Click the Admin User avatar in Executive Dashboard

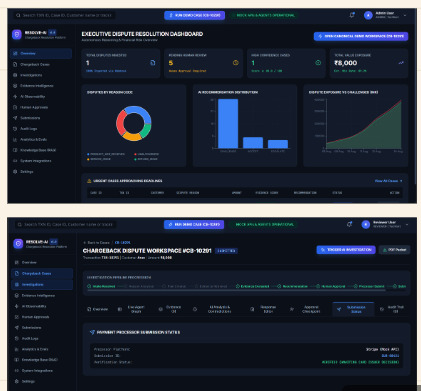368,15
